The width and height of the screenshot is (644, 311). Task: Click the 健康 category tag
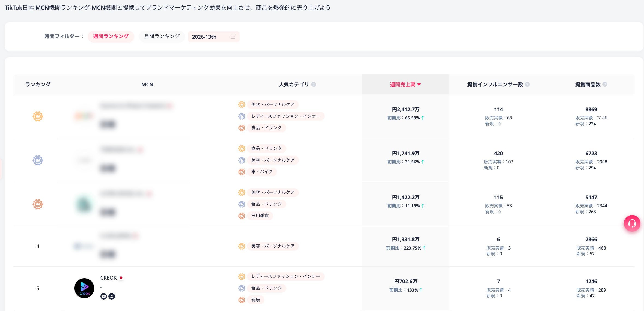255,300
